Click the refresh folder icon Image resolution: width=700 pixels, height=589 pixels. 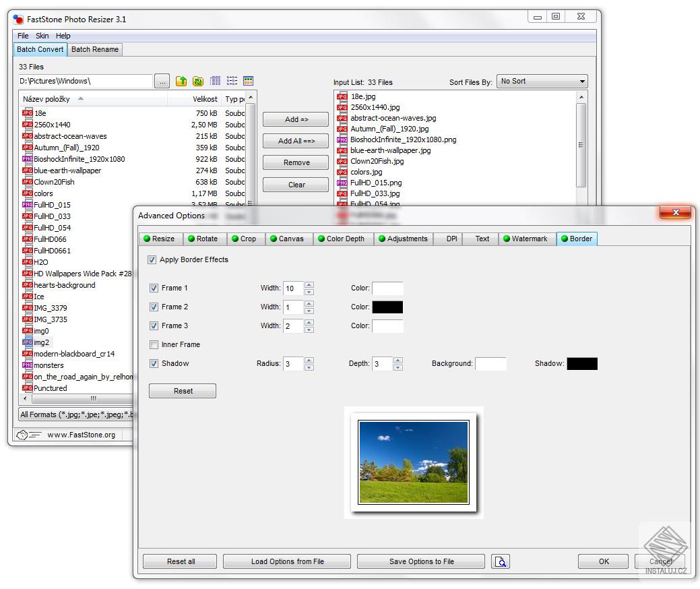(198, 81)
